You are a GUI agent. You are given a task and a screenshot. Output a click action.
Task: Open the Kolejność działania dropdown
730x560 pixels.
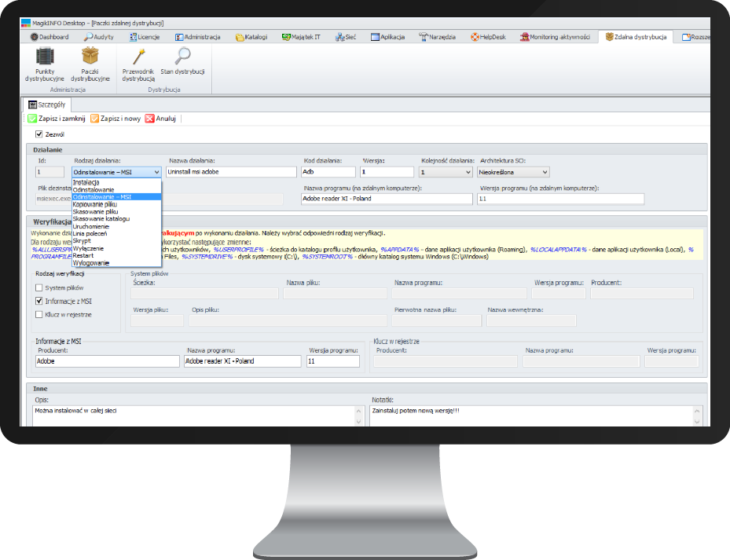point(468,172)
